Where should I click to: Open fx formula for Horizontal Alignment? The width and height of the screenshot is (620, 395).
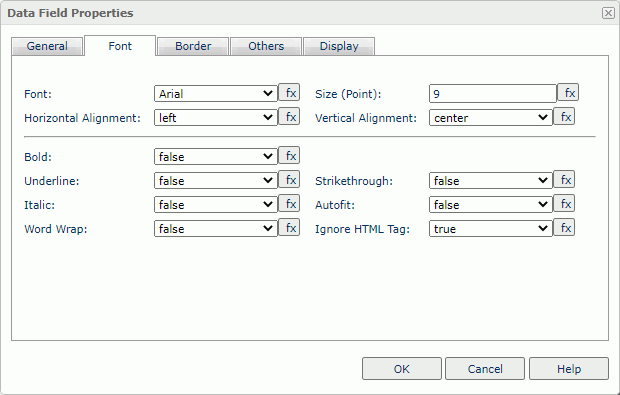(289, 117)
